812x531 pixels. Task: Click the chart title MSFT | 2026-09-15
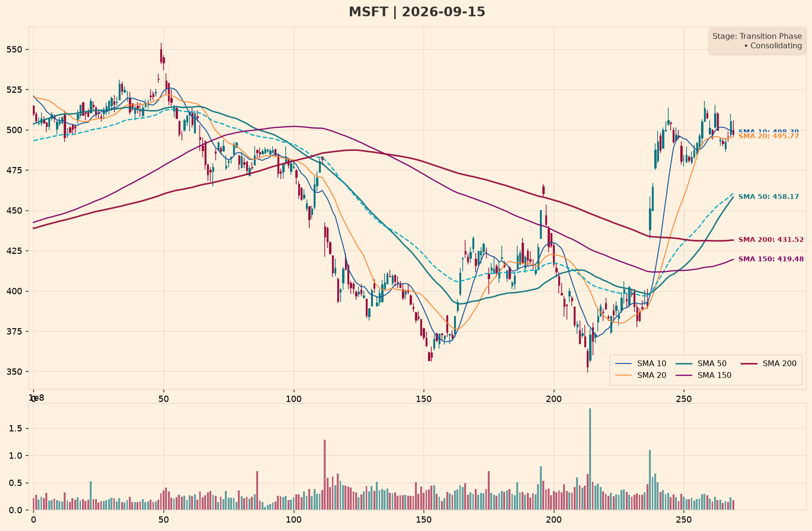click(417, 12)
